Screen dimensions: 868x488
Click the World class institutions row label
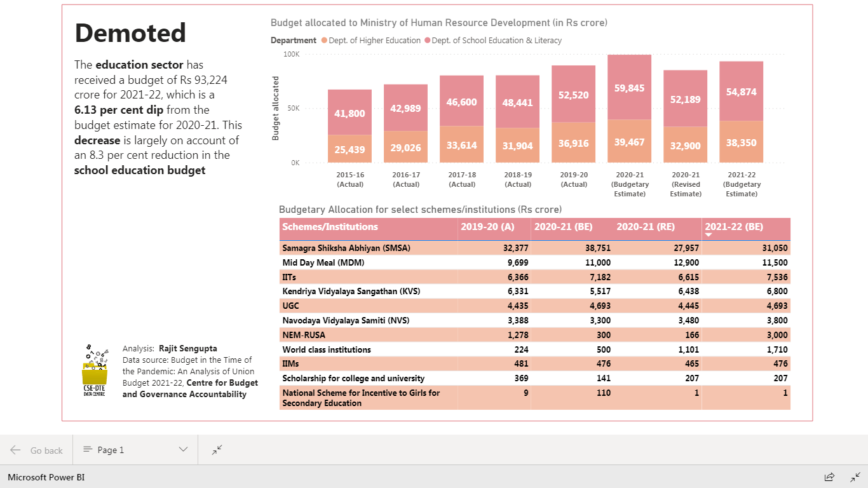tap(327, 349)
